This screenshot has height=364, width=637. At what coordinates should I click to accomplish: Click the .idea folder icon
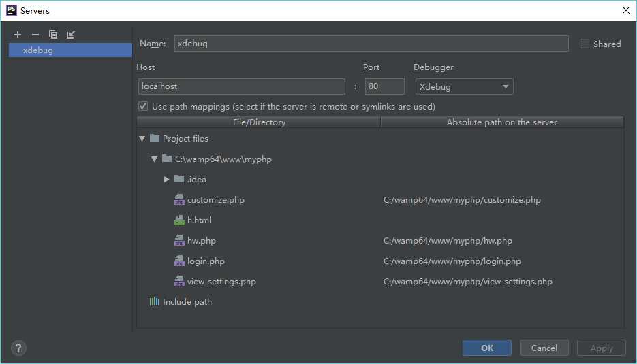[x=179, y=178]
